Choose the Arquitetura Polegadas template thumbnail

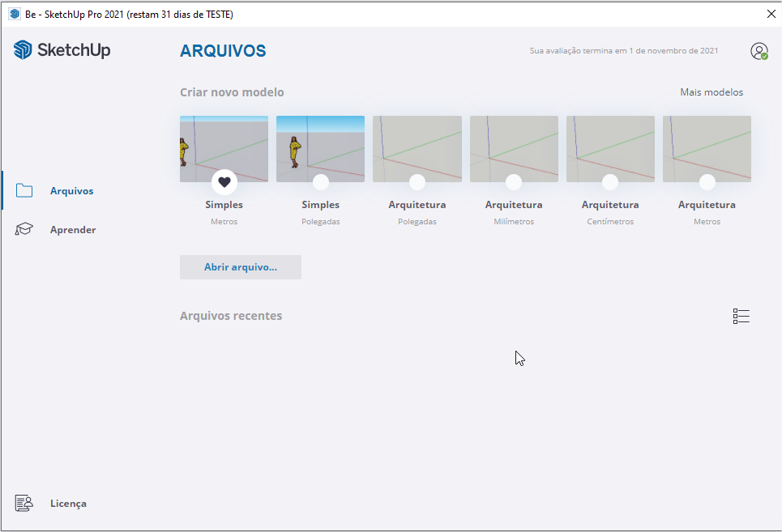(x=417, y=148)
